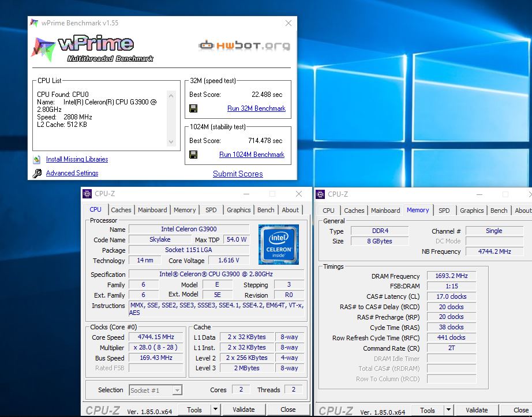The height and width of the screenshot is (417, 532).
Task: Switch to Graphics tab in left CPU-Z
Action: (239, 210)
